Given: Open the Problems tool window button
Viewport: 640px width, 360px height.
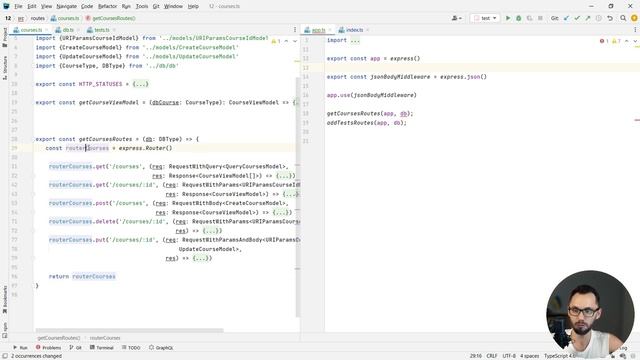Looking at the screenshot, I should click(x=48, y=348).
